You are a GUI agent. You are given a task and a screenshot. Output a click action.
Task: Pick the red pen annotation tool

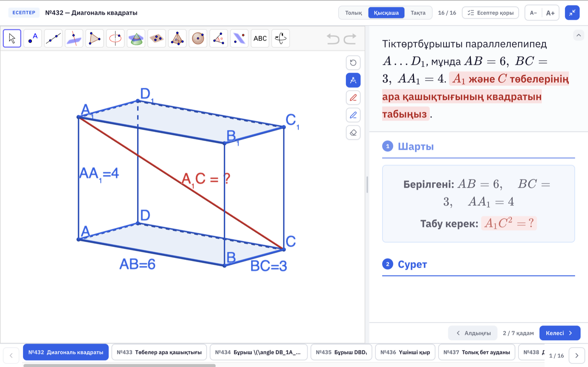[353, 97]
